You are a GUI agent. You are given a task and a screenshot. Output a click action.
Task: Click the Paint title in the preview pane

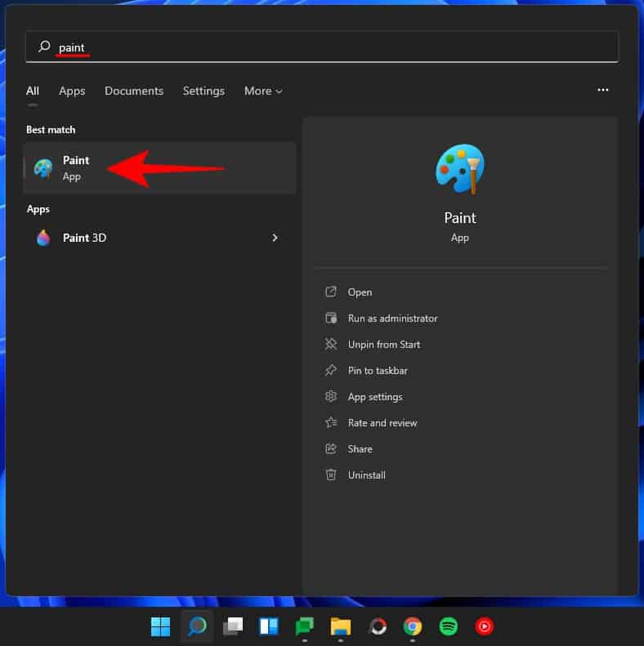coord(460,218)
